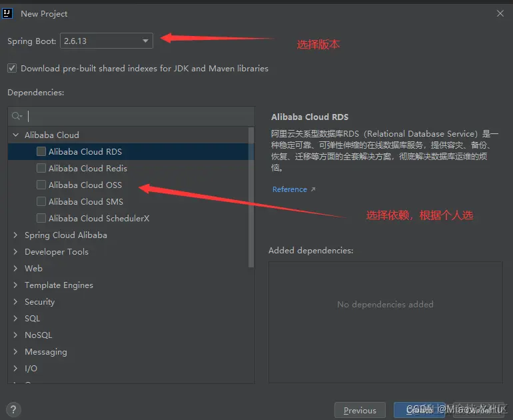Select the Alibaba Cloud Redis row text
Viewport: 513px width, 420px height.
pos(88,168)
